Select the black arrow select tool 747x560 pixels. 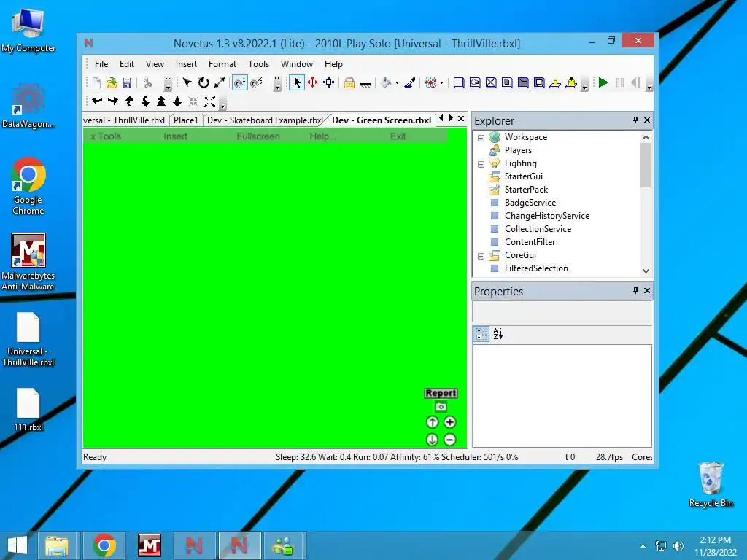point(187,83)
